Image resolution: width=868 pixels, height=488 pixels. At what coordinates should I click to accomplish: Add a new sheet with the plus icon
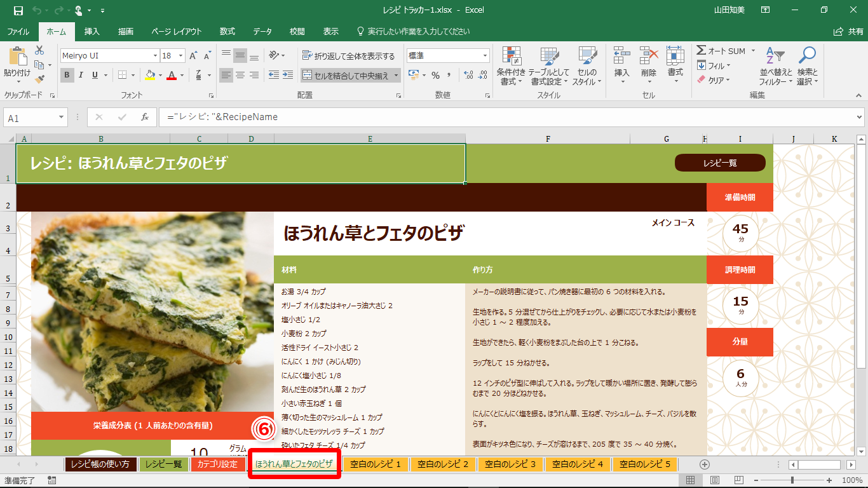[704, 464]
